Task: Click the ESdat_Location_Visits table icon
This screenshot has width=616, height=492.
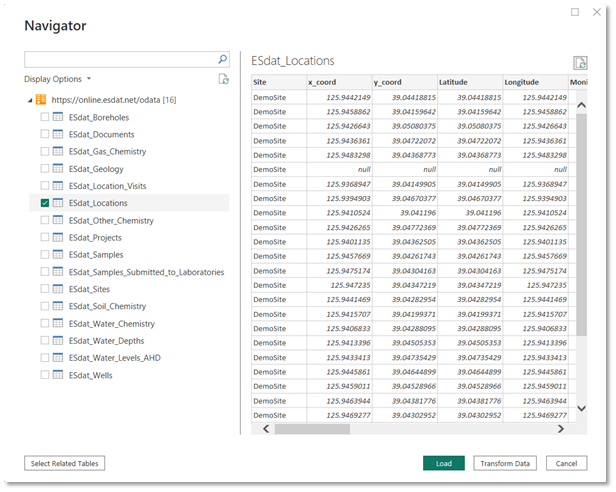Action: coord(58,185)
